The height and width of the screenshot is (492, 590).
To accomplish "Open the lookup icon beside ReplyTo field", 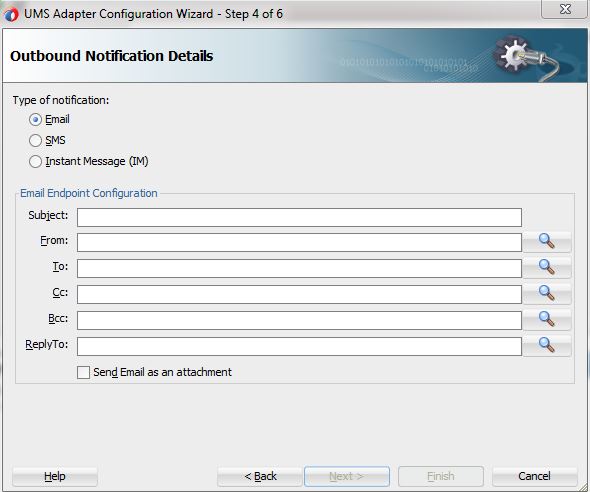I will tap(547, 346).
